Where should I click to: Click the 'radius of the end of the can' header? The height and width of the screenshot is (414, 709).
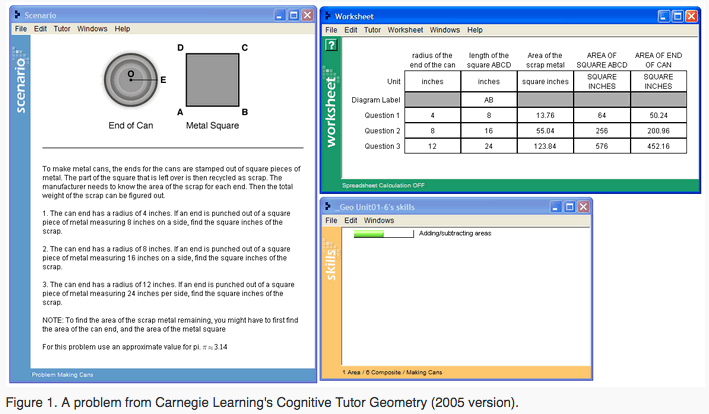(432, 60)
